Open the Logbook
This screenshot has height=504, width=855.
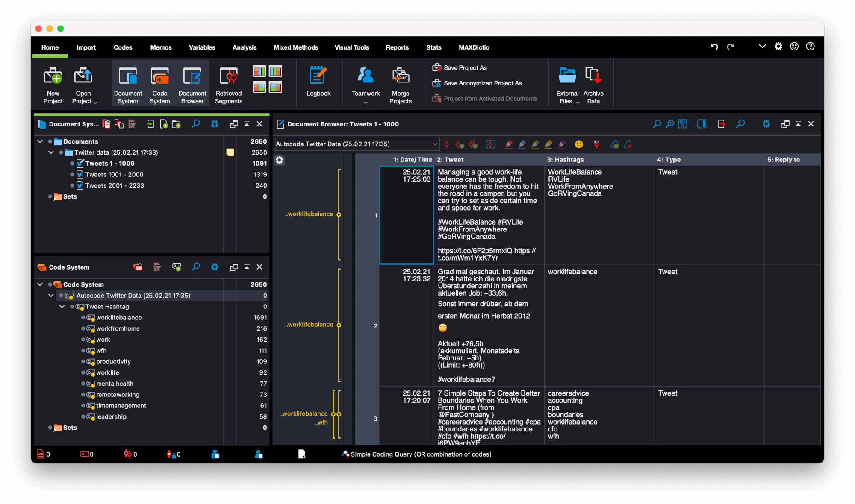click(318, 81)
